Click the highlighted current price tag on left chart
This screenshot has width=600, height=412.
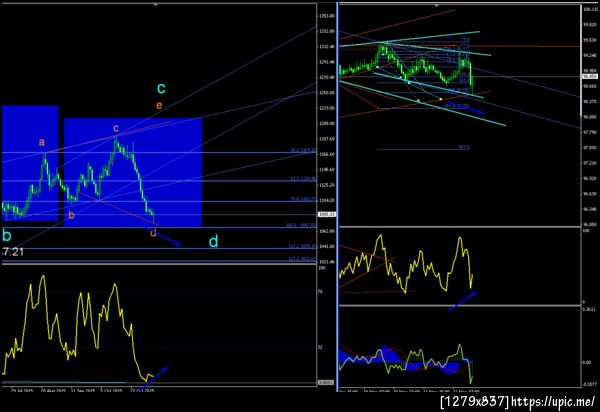pos(327,215)
